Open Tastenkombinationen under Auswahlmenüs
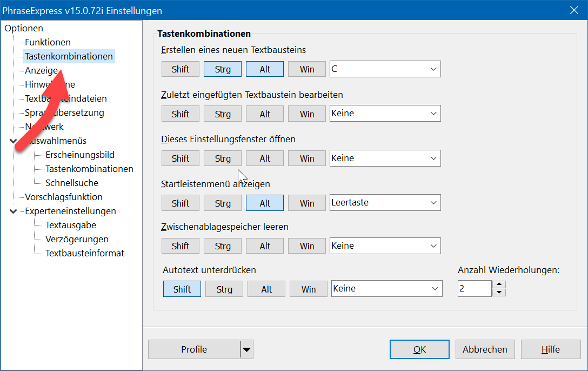This screenshot has height=371, width=588. (89, 169)
